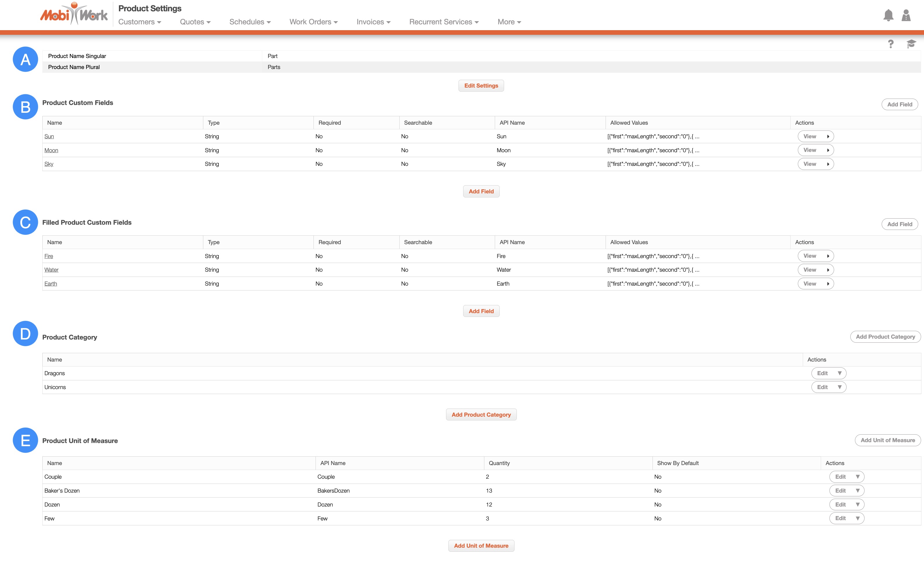This screenshot has height=570, width=924.
Task: Click the help question mark icon
Action: pyautogui.click(x=890, y=44)
